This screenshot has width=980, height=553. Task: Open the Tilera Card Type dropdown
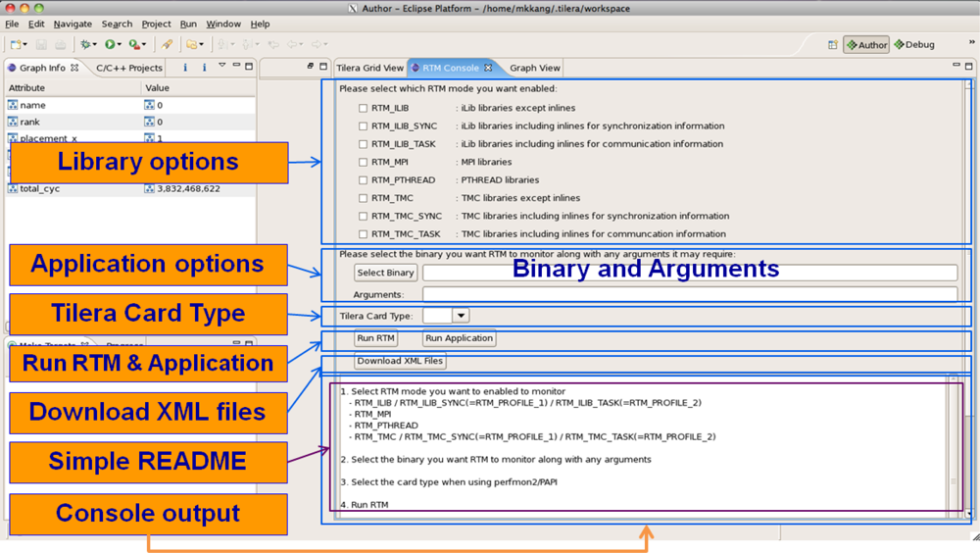(x=461, y=316)
